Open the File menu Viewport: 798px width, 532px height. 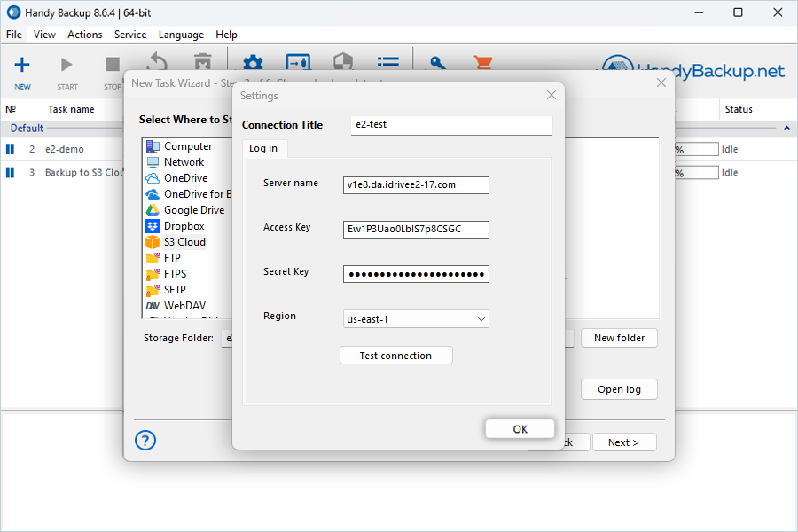[13, 35]
